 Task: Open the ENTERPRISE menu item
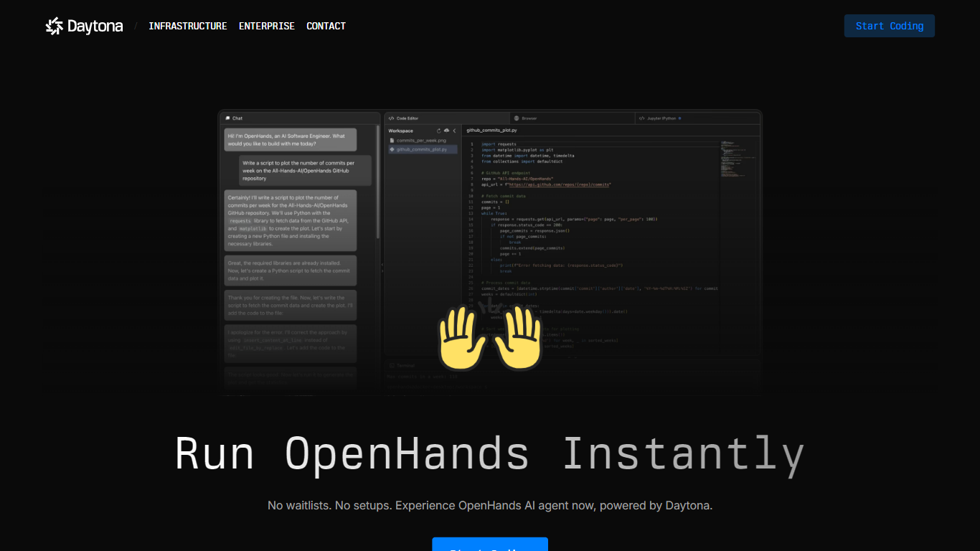pos(267,26)
